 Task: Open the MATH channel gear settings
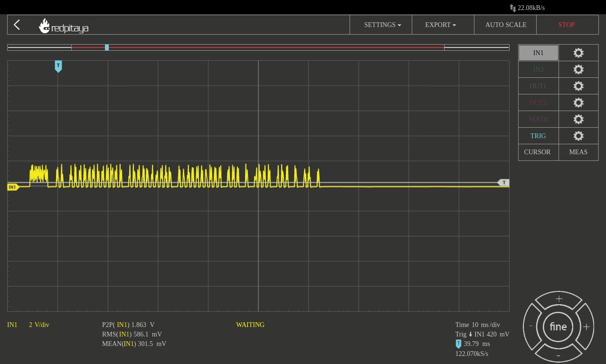[578, 119]
